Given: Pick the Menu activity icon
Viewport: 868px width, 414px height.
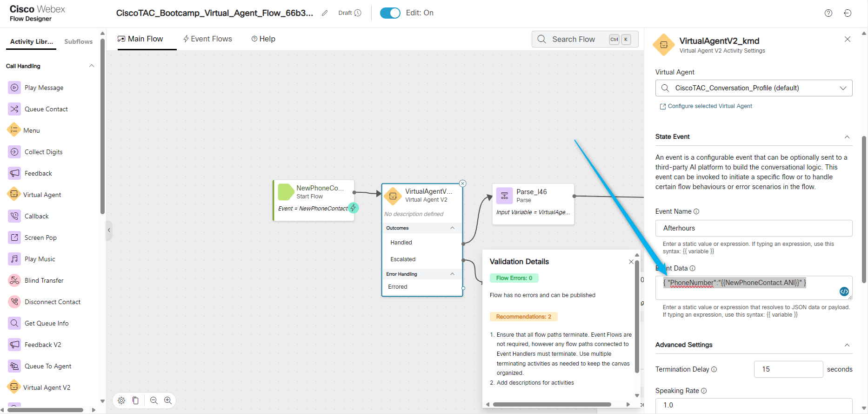Looking at the screenshot, I should click(14, 130).
